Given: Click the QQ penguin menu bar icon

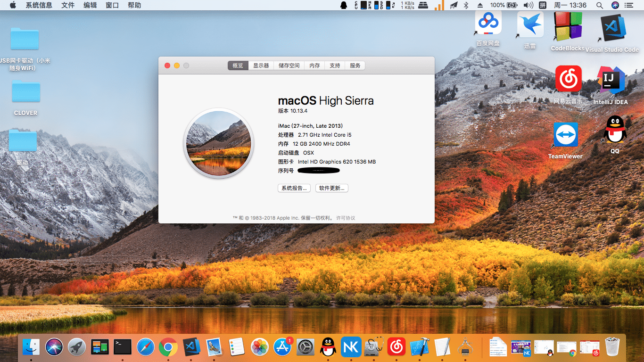Looking at the screenshot, I should click(x=344, y=5).
